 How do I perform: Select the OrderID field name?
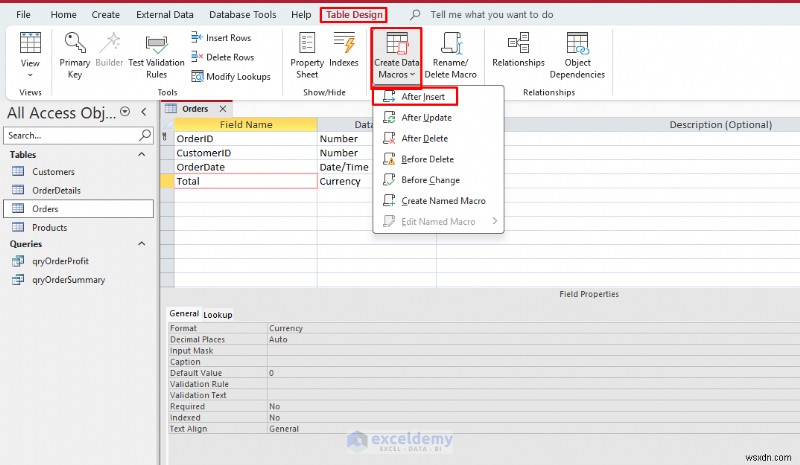pos(245,139)
